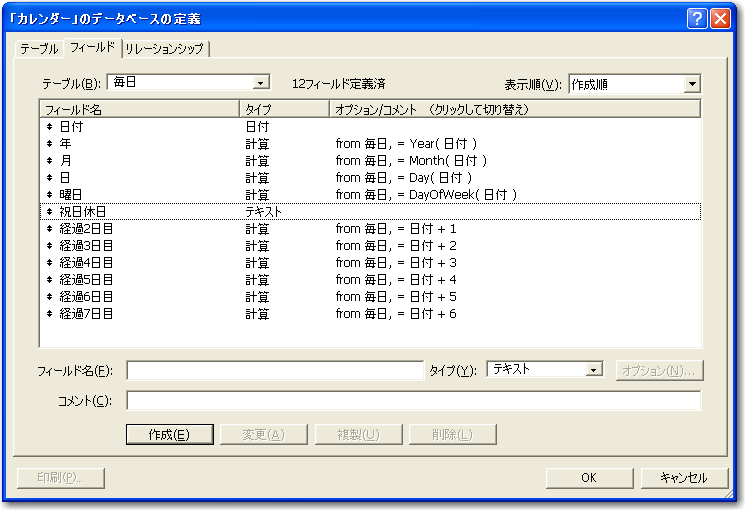
Task: Click the フィールド名 input field
Action: point(275,371)
